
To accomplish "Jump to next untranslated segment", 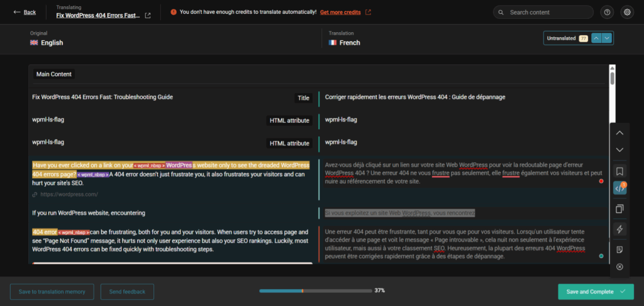I will point(607,38).
